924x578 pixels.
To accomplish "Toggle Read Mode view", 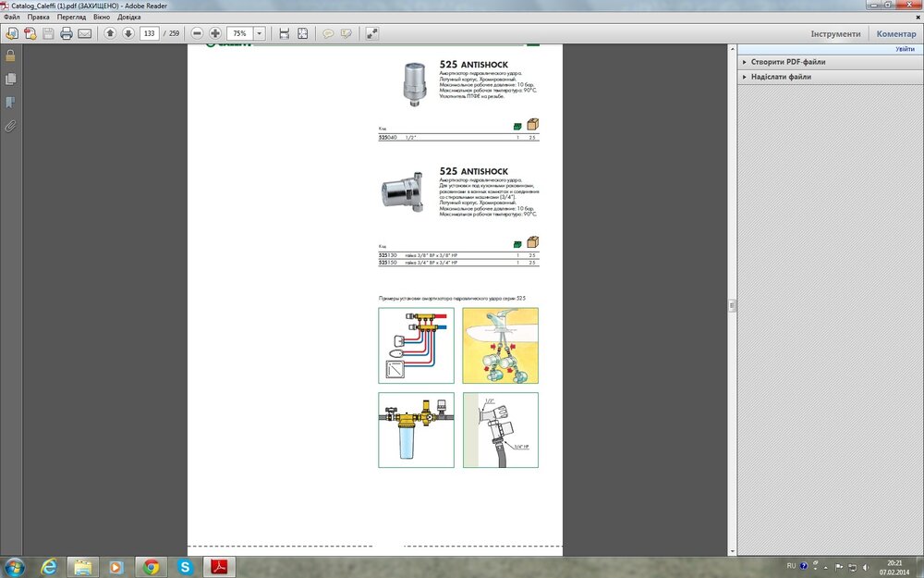I will pyautogui.click(x=371, y=34).
